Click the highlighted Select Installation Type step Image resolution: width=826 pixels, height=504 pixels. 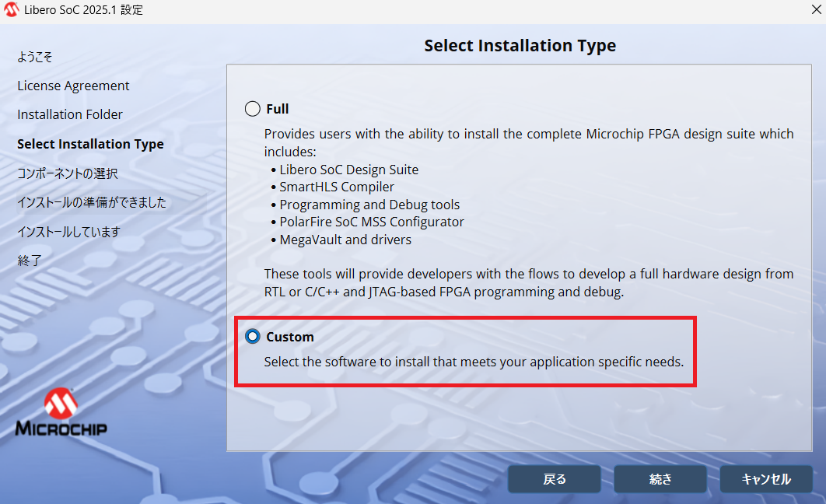point(90,144)
